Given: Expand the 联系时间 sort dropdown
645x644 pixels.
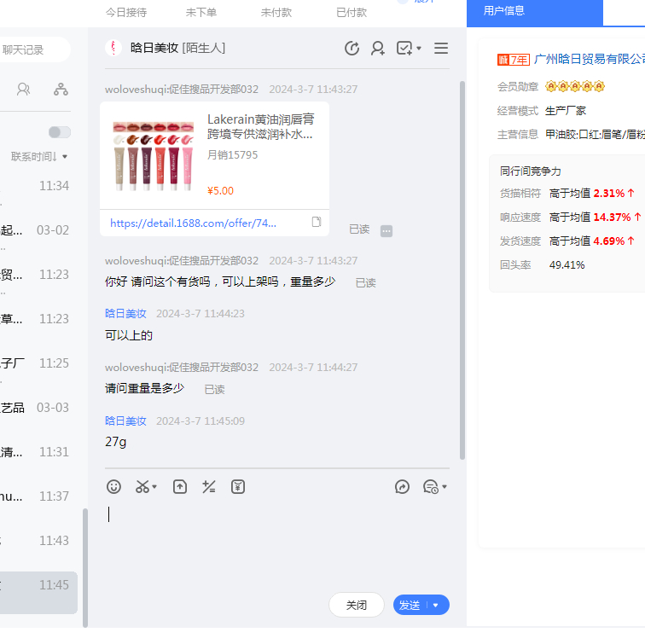Looking at the screenshot, I should click(x=39, y=157).
